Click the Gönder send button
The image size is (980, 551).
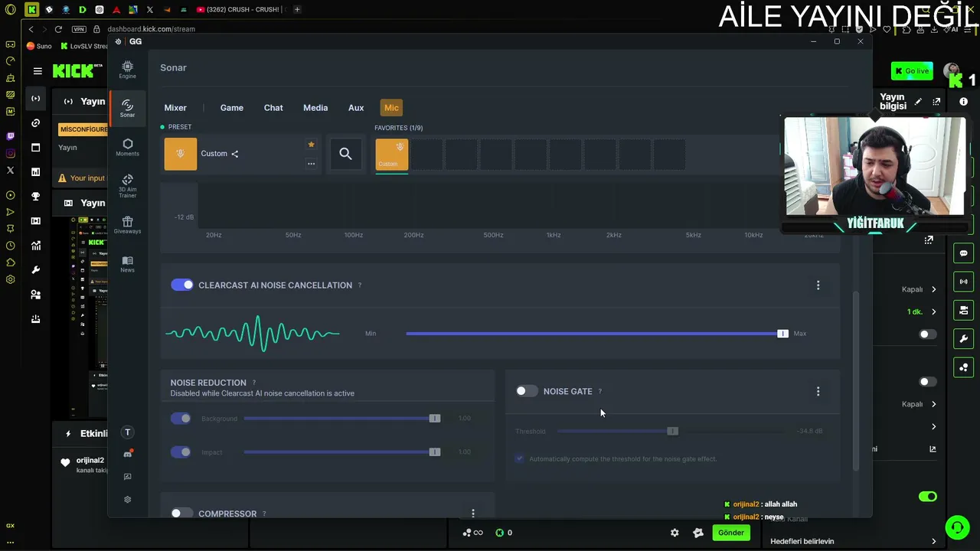[731, 533]
